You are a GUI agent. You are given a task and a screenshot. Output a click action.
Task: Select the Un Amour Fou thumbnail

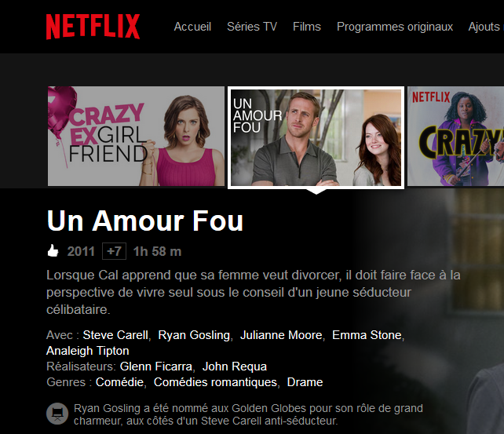(316, 138)
